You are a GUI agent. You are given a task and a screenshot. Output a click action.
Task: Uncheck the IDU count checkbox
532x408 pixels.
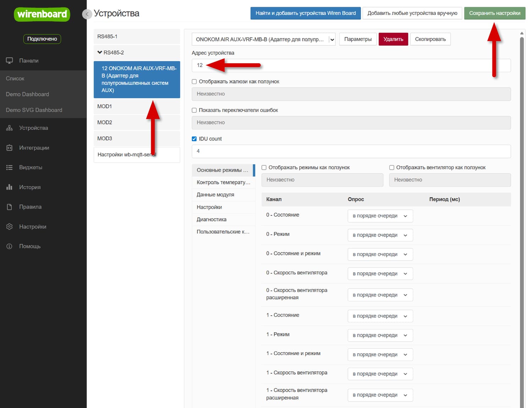coord(194,138)
